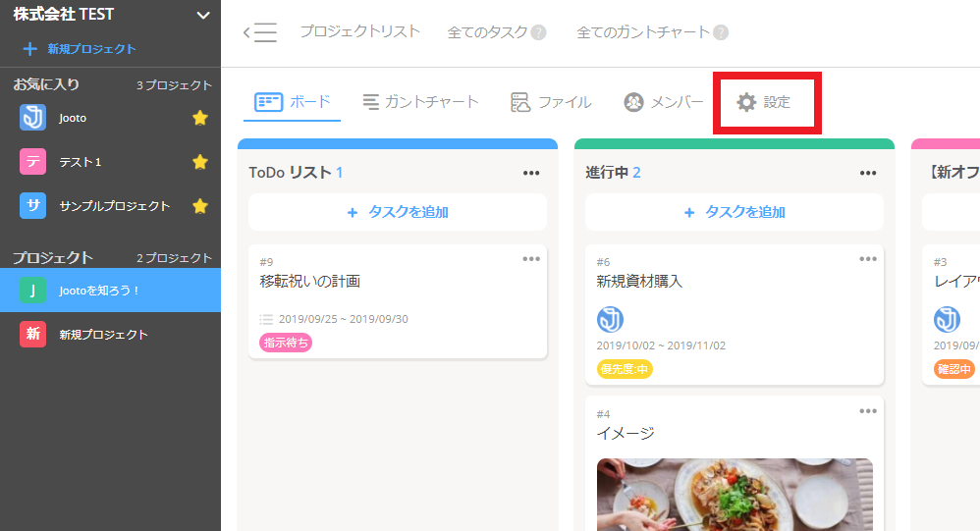Expand the 株式会社 TEST organization dropdown

[203, 15]
